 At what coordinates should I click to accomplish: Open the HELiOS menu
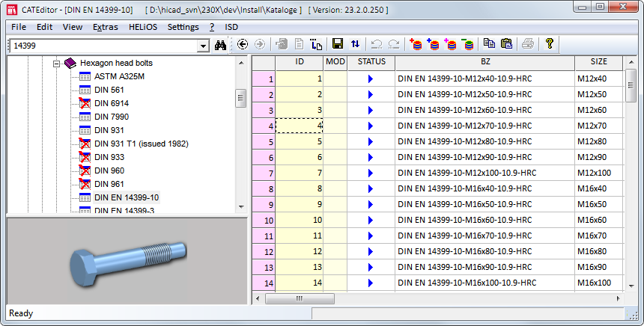(x=143, y=27)
